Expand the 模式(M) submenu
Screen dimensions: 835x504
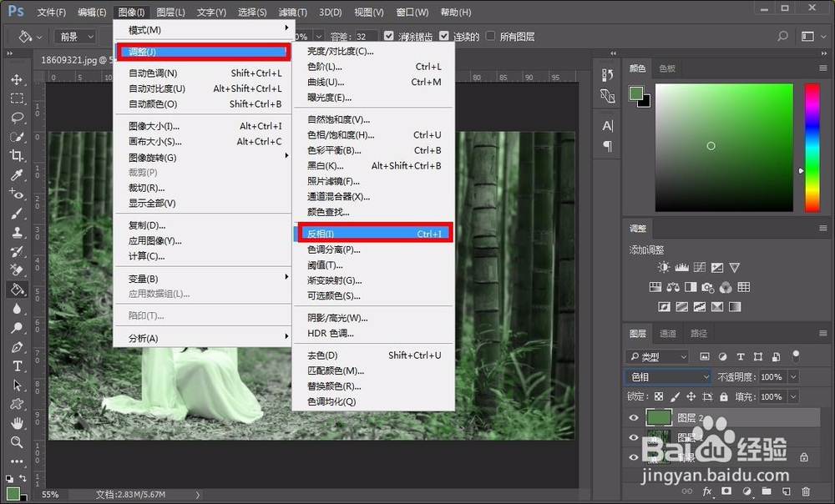pos(202,30)
